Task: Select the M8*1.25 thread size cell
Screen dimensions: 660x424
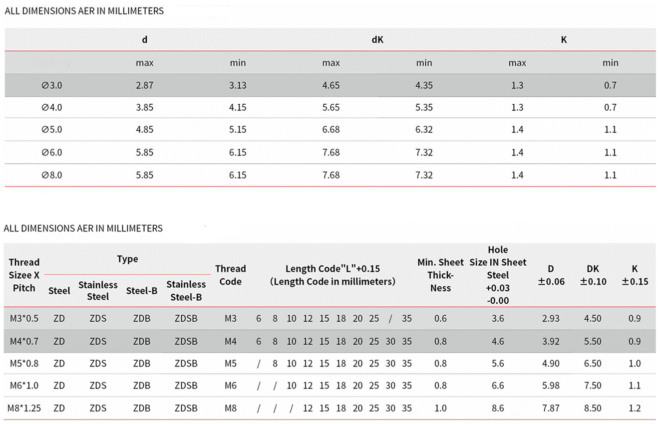Action: (x=24, y=408)
